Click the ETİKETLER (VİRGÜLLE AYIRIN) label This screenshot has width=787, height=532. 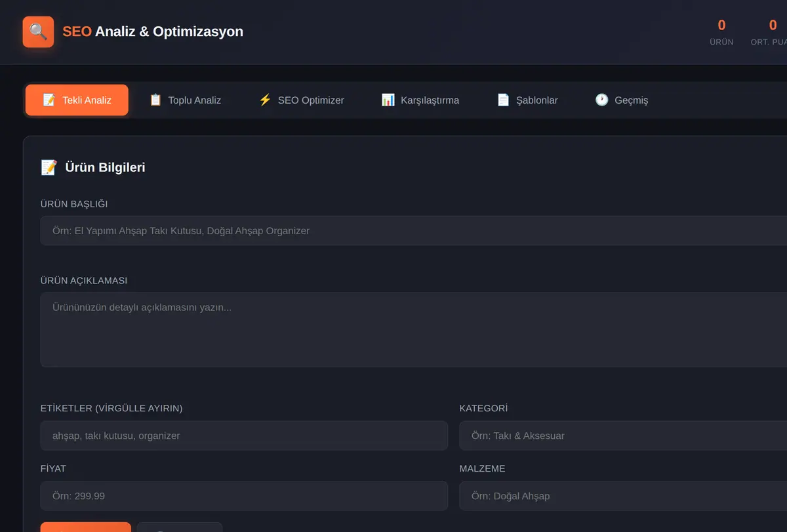pos(111,408)
